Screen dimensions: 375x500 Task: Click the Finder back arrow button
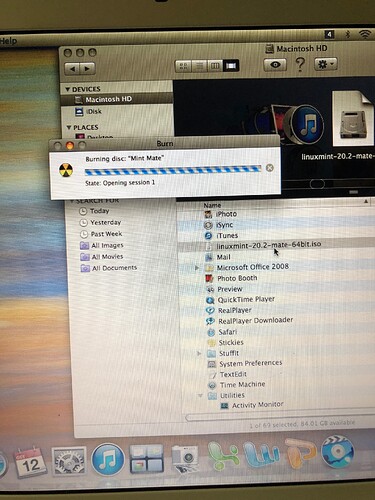coord(73,69)
